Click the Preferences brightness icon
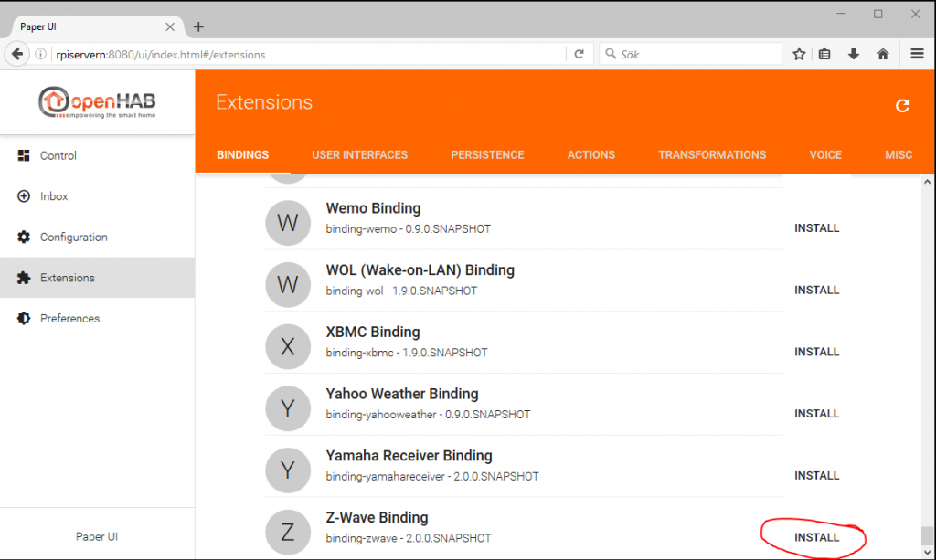The height and width of the screenshot is (560, 936). (x=24, y=319)
